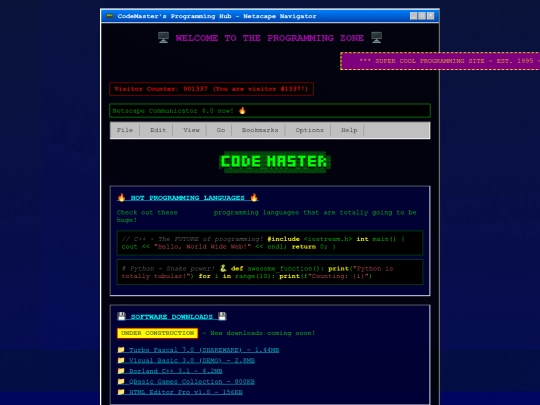This screenshot has width=540, height=405.
Task: Click text 'New downloads coming soon!'
Action: [262, 333]
